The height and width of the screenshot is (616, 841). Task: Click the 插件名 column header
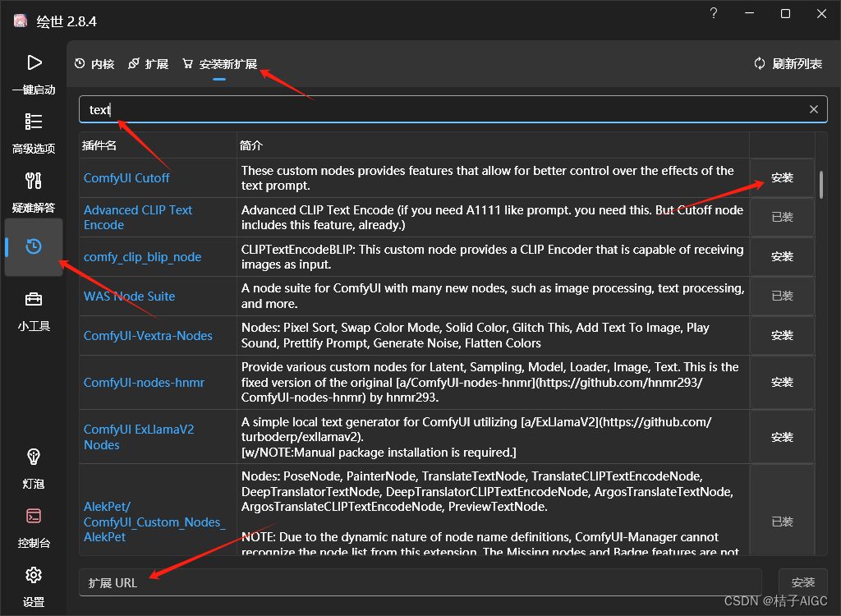(x=99, y=145)
